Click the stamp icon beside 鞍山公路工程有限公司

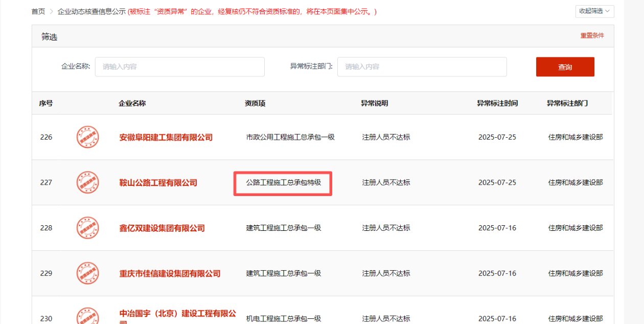[87, 183]
